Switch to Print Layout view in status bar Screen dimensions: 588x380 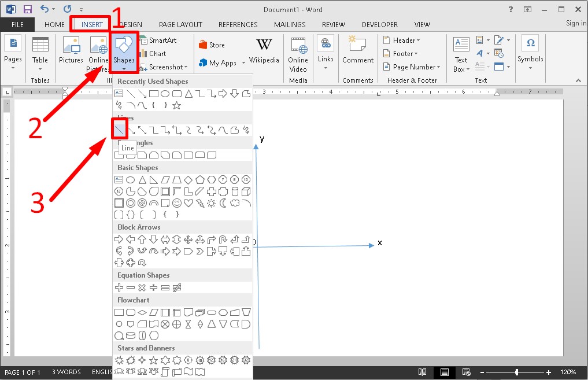(x=444, y=372)
